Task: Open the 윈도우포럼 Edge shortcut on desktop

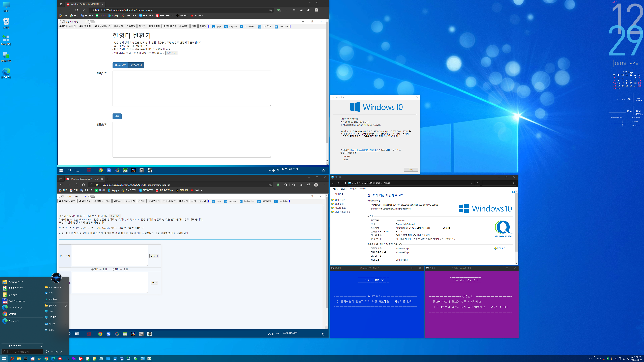Action: point(6,73)
